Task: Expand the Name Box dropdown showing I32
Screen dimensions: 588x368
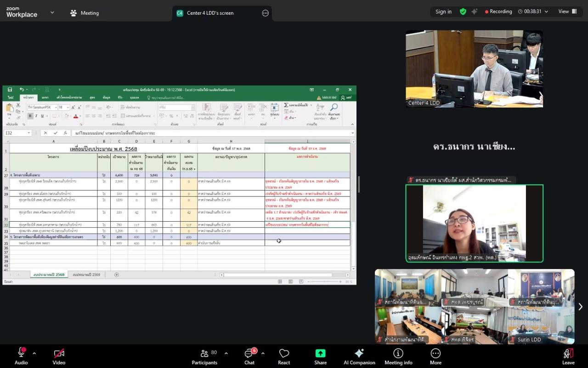Action: point(28,133)
